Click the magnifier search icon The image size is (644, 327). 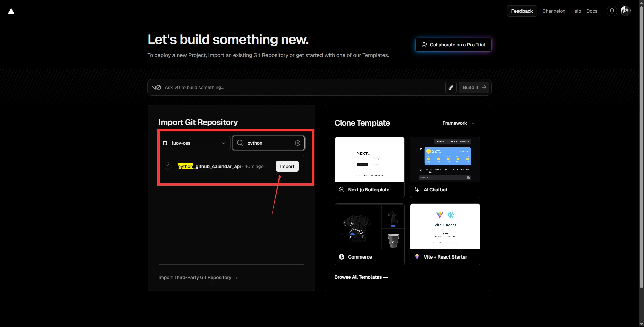pyautogui.click(x=240, y=143)
